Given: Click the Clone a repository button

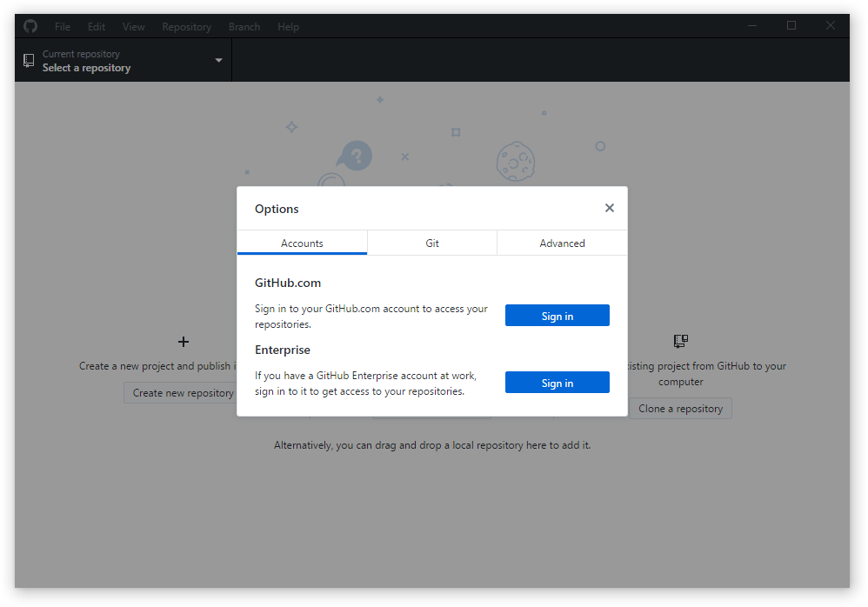Looking at the screenshot, I should pyautogui.click(x=680, y=409).
